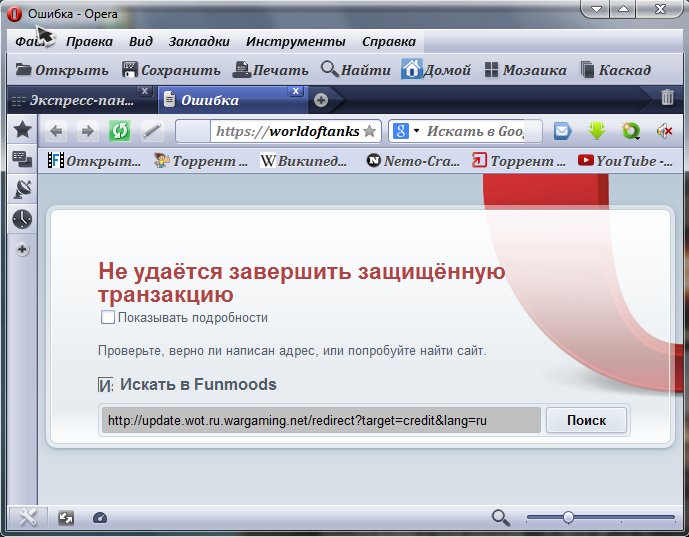
Task: Open windows panel in sidebar
Action: coord(22,159)
